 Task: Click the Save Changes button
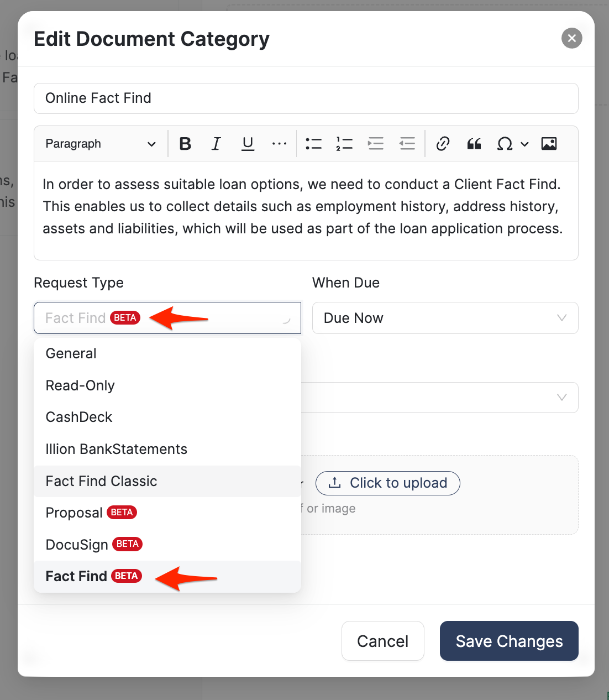point(509,641)
